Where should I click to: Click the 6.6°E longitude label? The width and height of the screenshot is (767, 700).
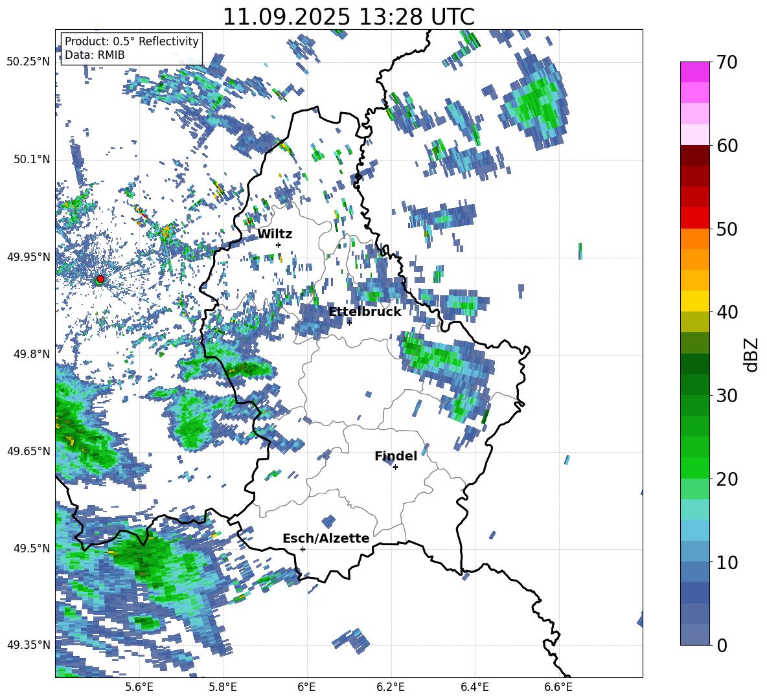pos(558,687)
